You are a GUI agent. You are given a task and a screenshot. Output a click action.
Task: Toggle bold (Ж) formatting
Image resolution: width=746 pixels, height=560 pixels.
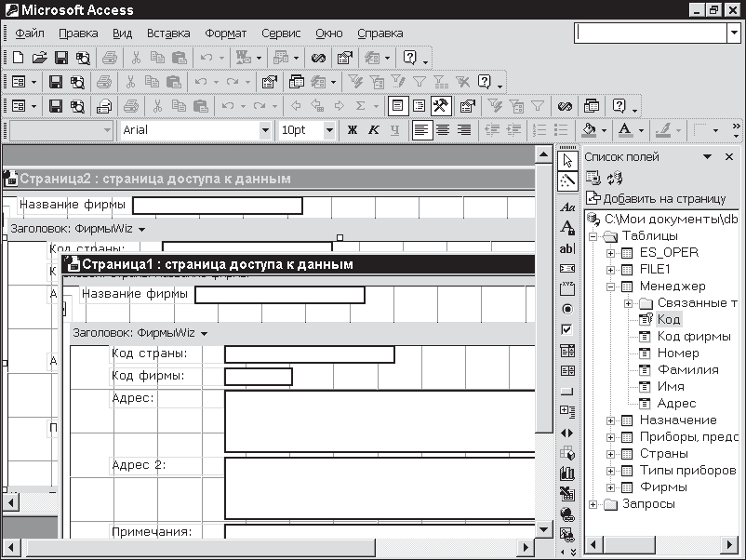pyautogui.click(x=353, y=130)
